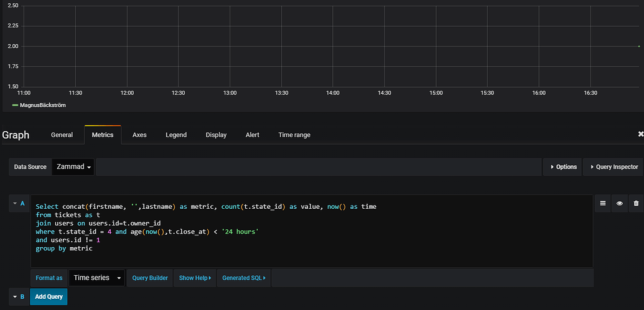The image size is (644, 310).
Task: Open the Alert tab
Action: 252,135
